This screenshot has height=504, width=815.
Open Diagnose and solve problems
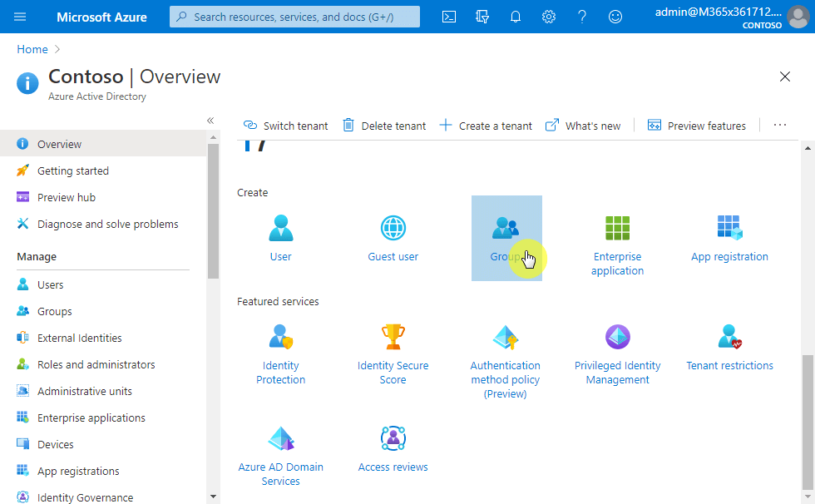[x=103, y=224]
